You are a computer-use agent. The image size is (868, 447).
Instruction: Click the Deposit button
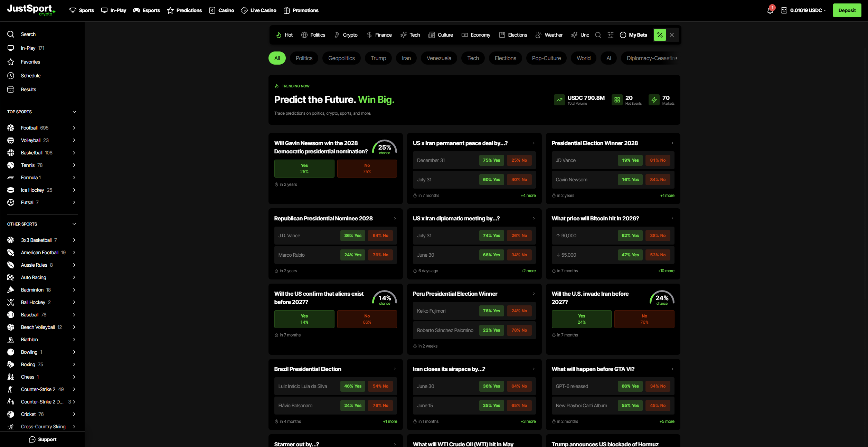(x=847, y=10)
